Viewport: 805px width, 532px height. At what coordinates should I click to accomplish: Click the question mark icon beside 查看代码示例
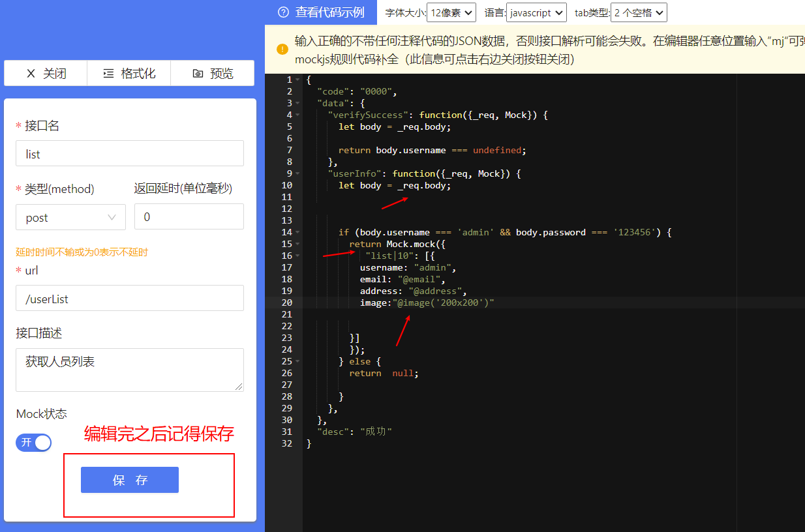coord(283,12)
